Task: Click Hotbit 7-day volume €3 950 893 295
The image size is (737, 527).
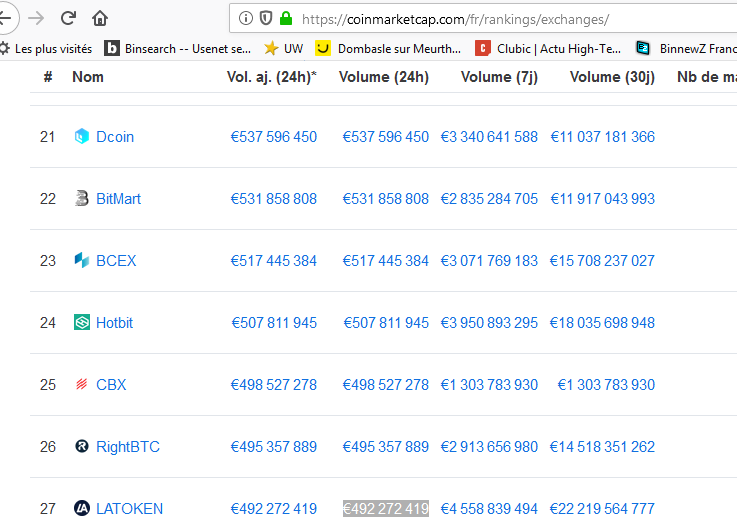Action: click(489, 323)
